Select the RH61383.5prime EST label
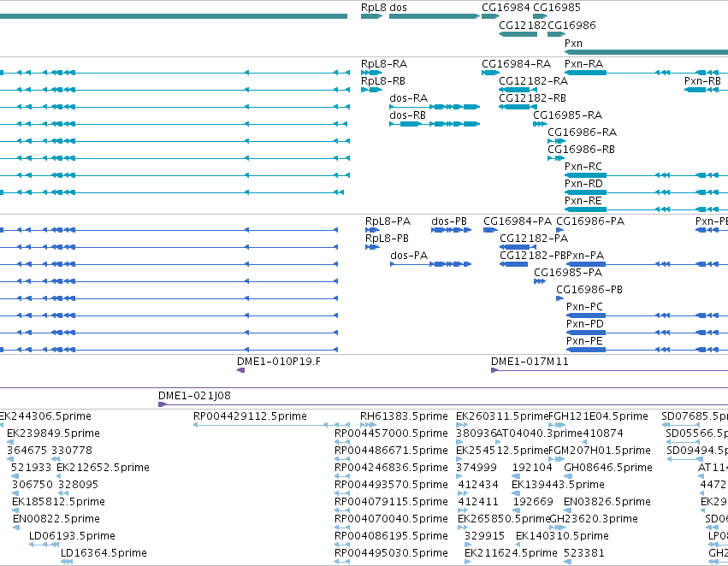The image size is (728, 566). coord(404,416)
